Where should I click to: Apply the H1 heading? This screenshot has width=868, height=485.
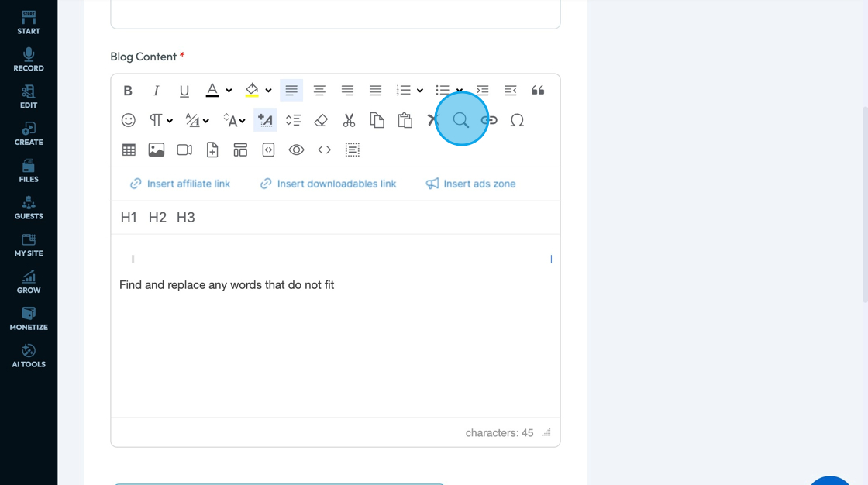point(129,218)
